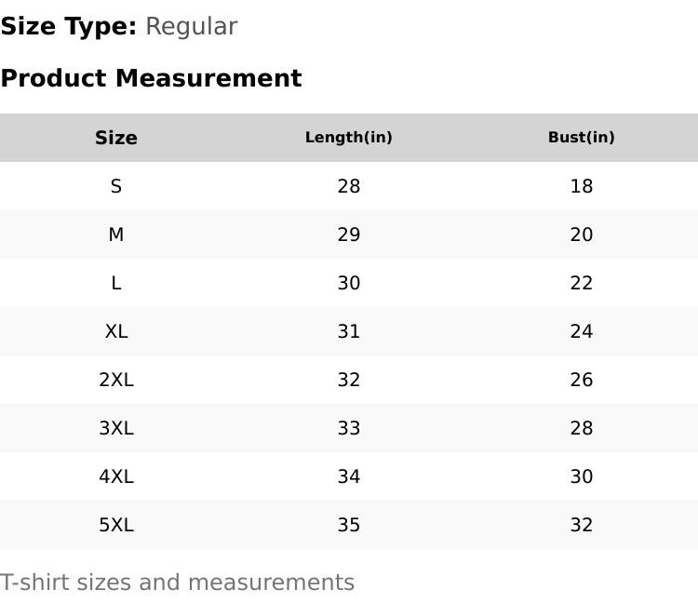Click length value 28 in S row
Viewport: 698px width, 616px height.
(349, 186)
